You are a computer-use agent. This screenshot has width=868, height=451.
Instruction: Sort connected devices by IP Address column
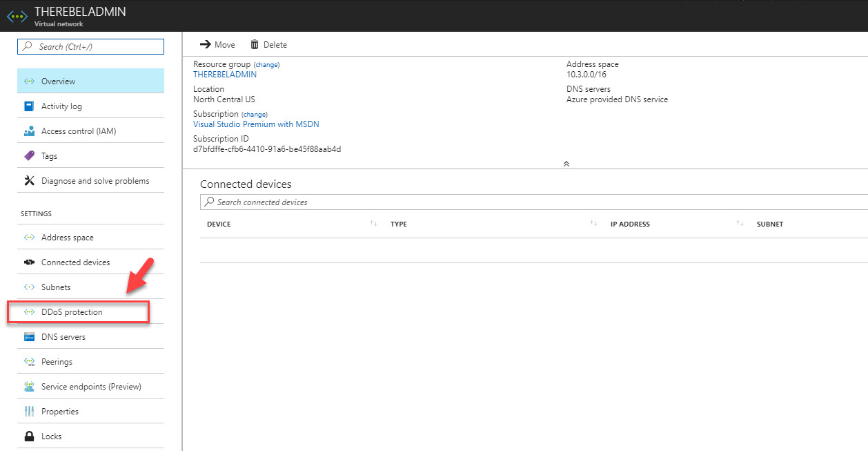(x=740, y=224)
